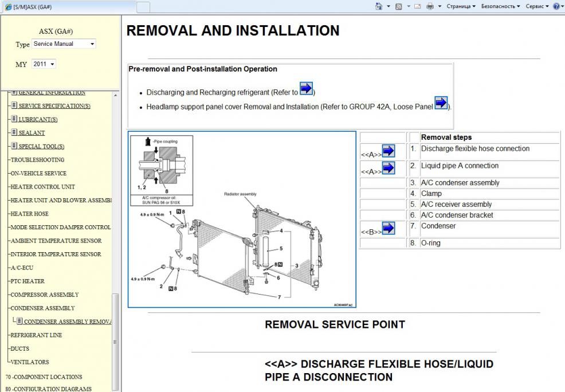Image resolution: width=565 pixels, height=392 pixels.
Task: Click the browser tab page icon for ASX
Action: [8, 7]
